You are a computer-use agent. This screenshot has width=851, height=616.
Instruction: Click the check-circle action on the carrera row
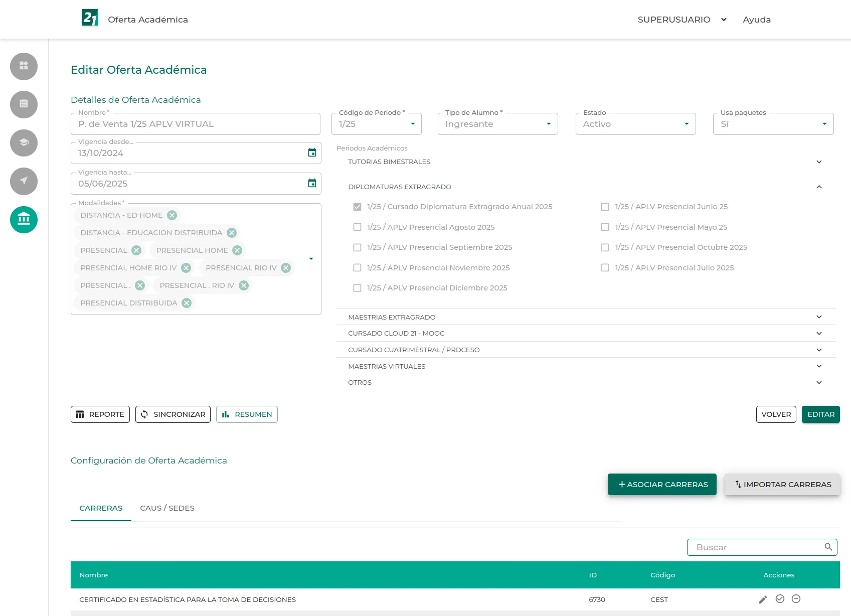(x=780, y=599)
